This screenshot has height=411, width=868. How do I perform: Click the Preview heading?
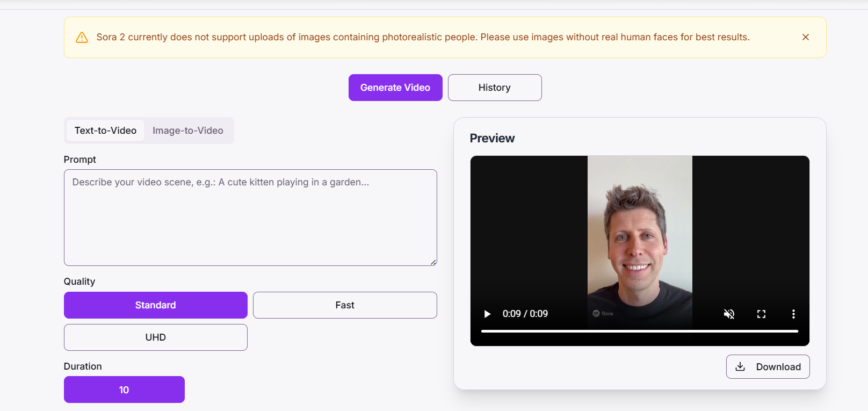(x=492, y=138)
